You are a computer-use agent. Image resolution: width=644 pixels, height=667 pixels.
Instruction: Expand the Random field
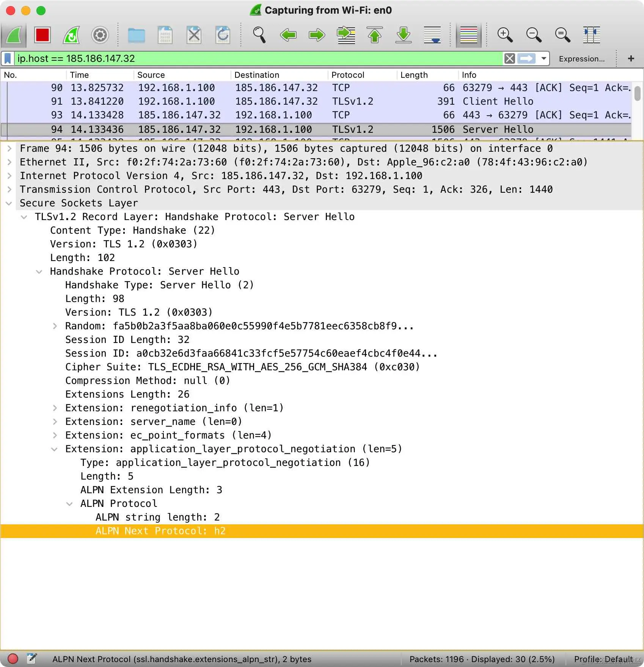(55, 326)
